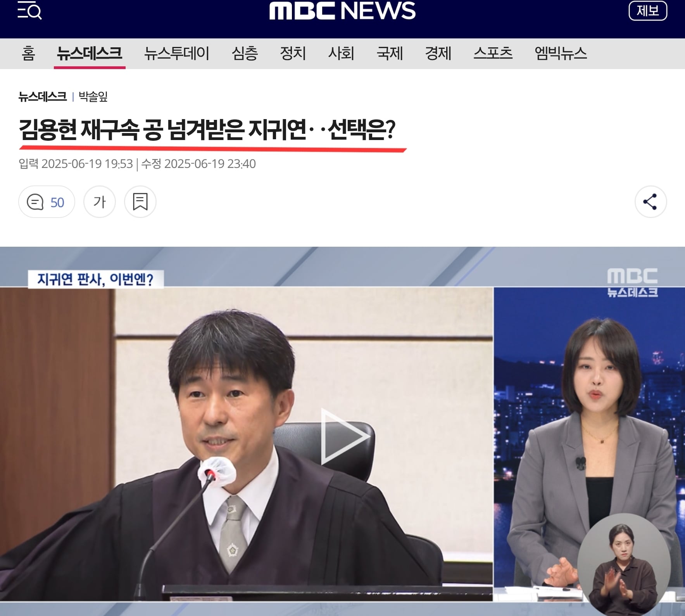This screenshot has width=685, height=616.
Task: Select the 홈 tab
Action: [28, 53]
